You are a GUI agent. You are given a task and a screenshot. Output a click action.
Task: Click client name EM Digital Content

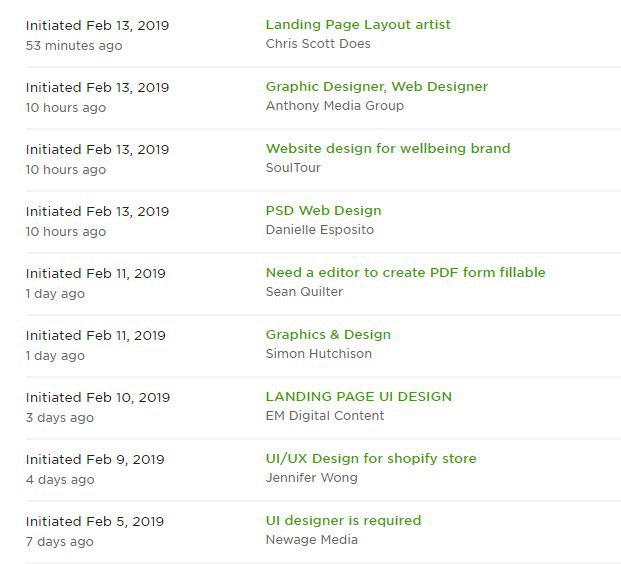coord(325,415)
